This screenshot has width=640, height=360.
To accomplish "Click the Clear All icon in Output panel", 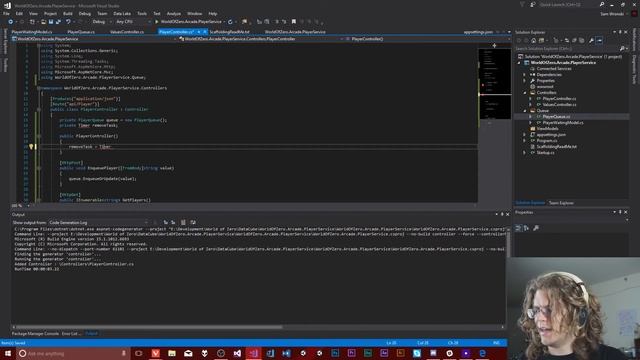I will 183,222.
